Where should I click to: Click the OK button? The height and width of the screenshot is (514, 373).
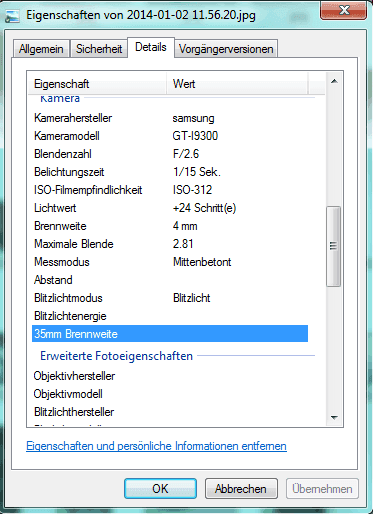tap(160, 489)
